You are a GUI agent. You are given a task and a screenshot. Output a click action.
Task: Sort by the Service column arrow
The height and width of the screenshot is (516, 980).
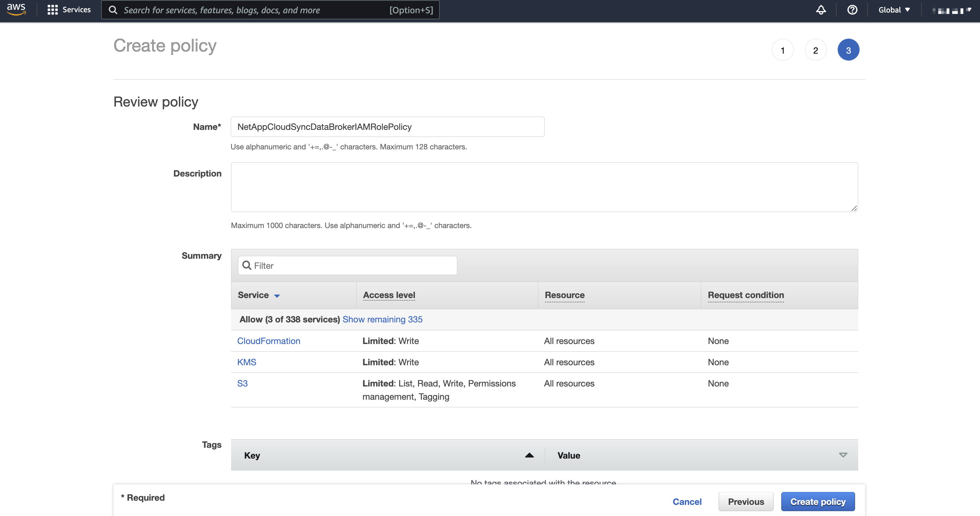point(277,296)
